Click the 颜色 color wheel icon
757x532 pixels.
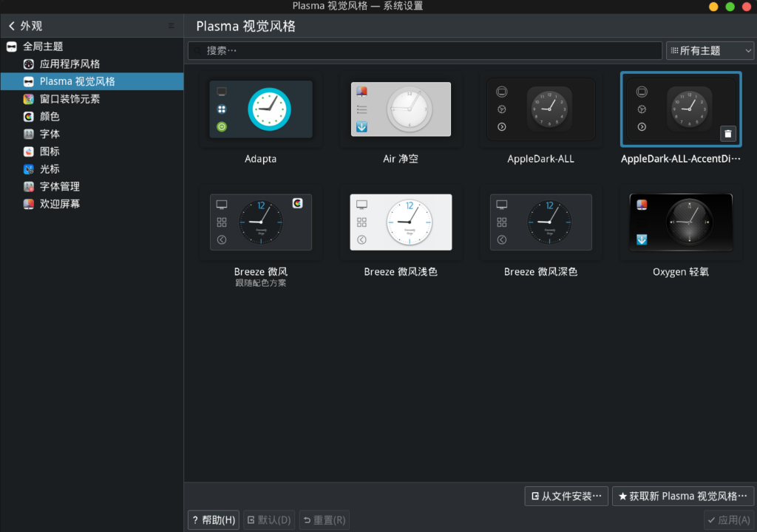[29, 116]
